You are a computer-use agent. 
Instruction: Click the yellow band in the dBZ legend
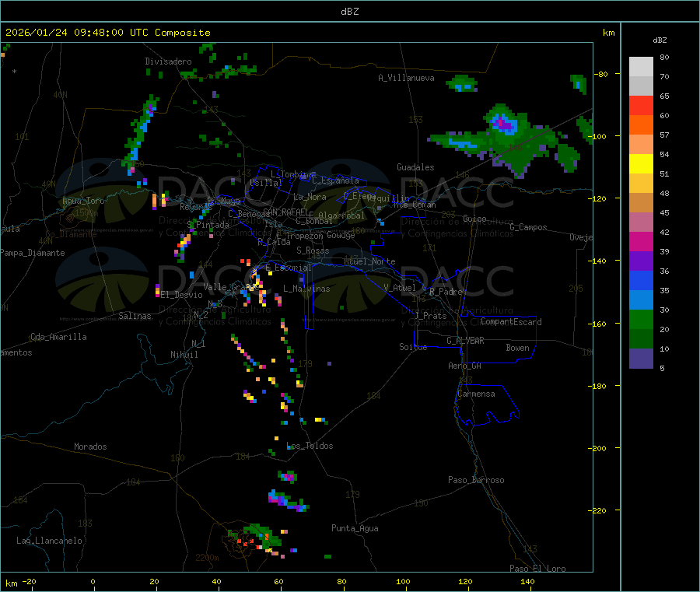point(641,164)
